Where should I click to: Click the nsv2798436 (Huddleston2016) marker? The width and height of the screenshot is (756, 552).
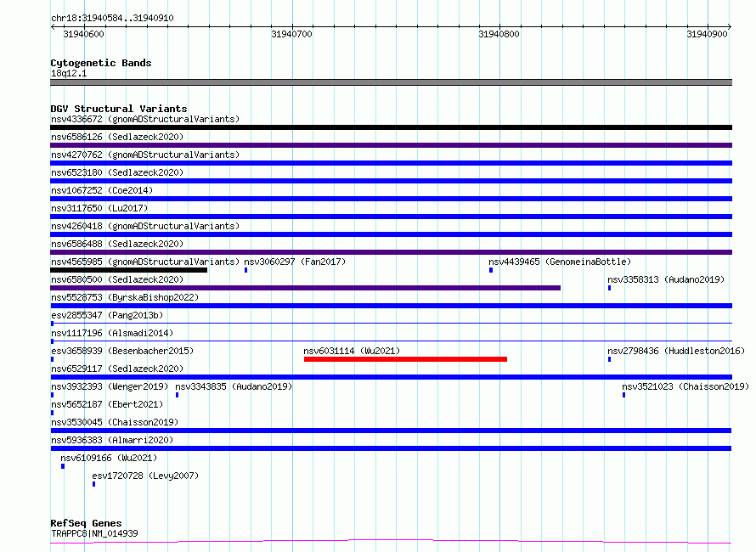coord(609,359)
